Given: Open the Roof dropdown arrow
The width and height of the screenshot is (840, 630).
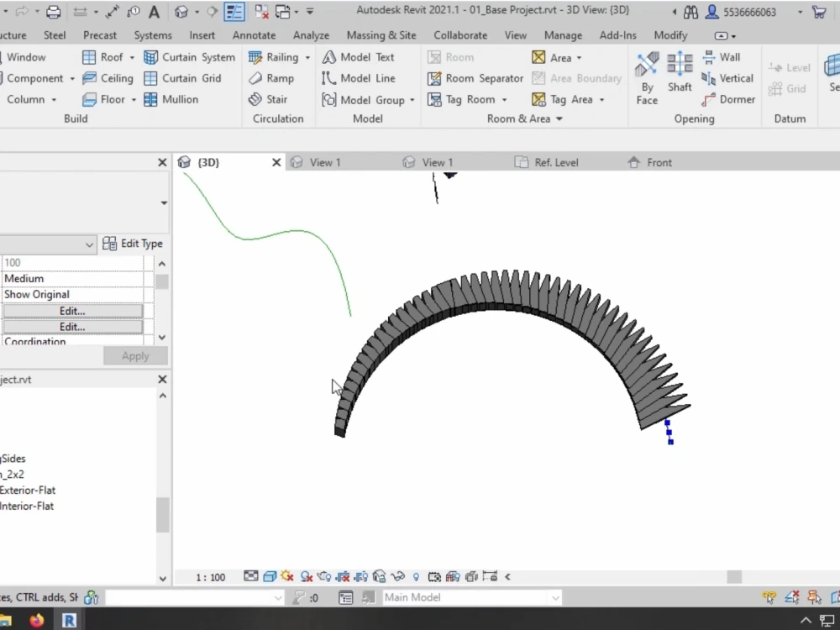Looking at the screenshot, I should coord(132,58).
